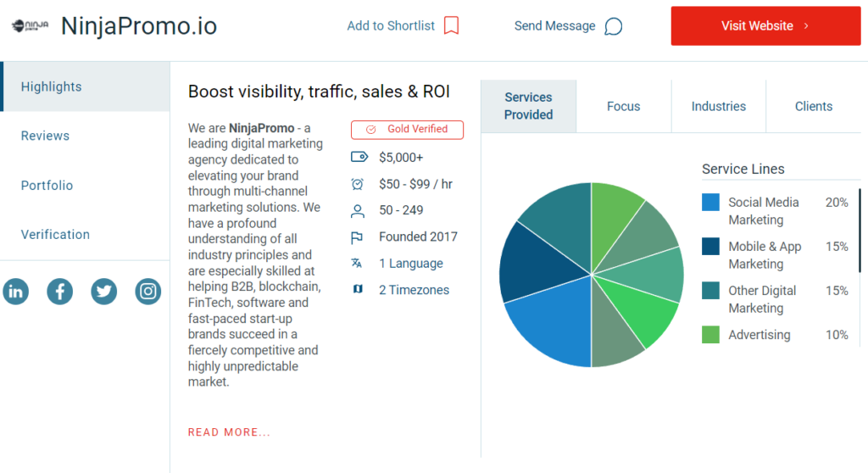Click the speech bubble Send Message icon
This screenshot has width=868, height=473.
[614, 26]
